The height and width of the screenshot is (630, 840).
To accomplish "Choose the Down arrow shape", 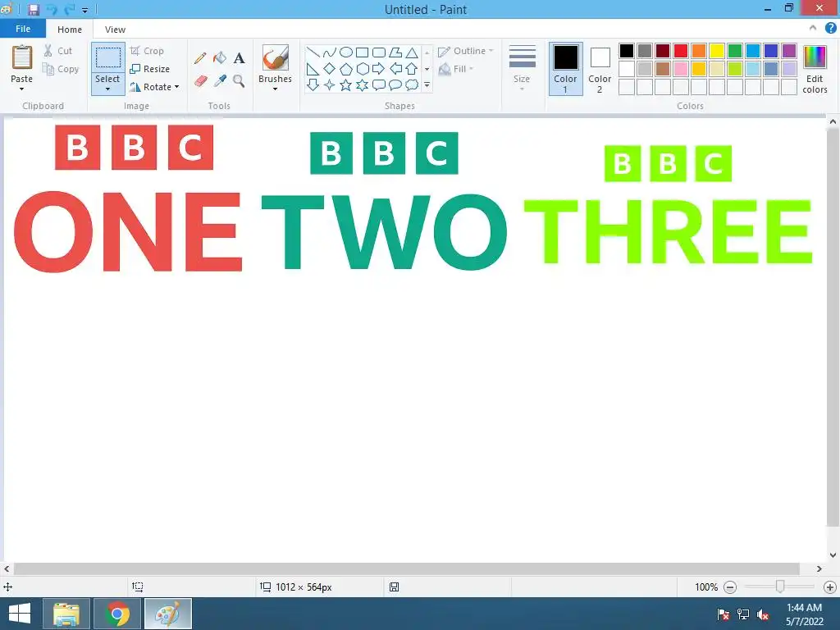I will tap(313, 84).
